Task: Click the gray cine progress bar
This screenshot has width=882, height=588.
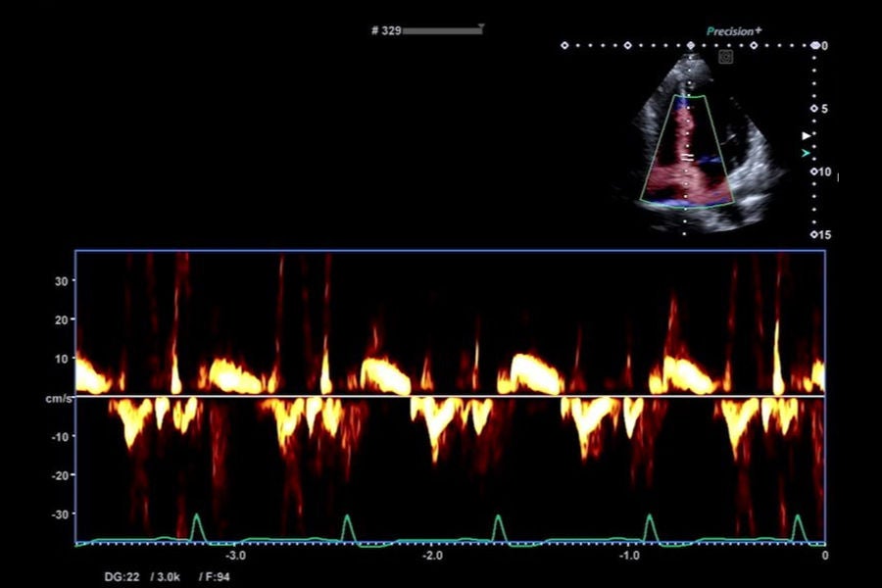Action: click(x=442, y=31)
